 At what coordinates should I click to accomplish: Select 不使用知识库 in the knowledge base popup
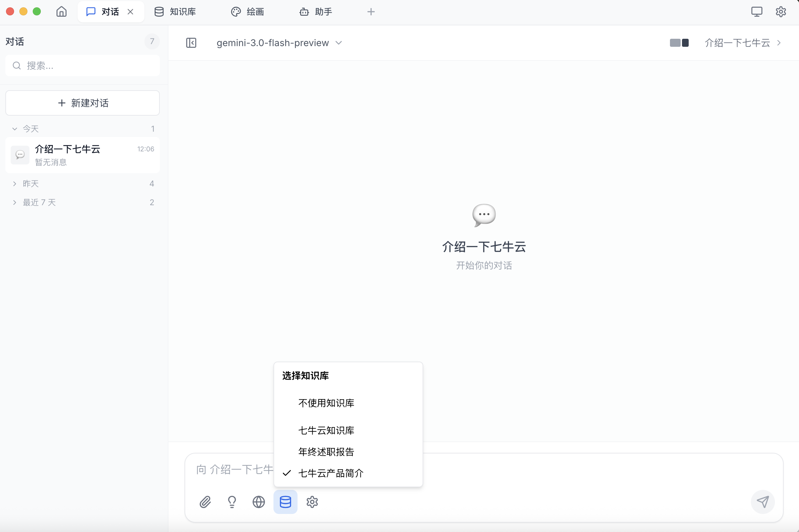click(326, 403)
